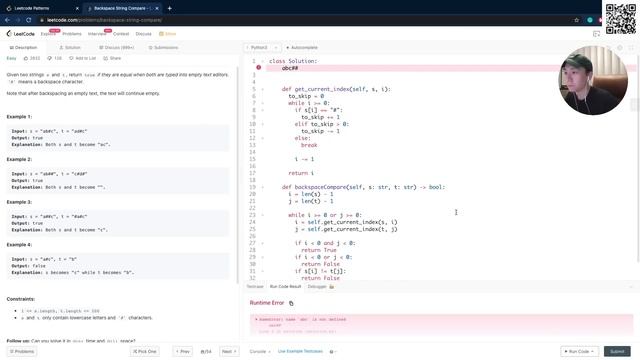Open a new browser tab
Viewport: 640px width, 360px height.
click(169, 8)
